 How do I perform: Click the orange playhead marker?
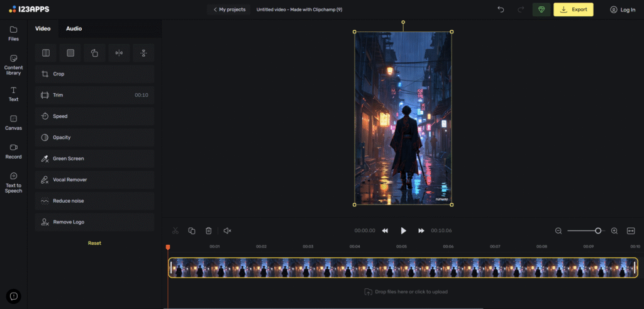pyautogui.click(x=168, y=247)
